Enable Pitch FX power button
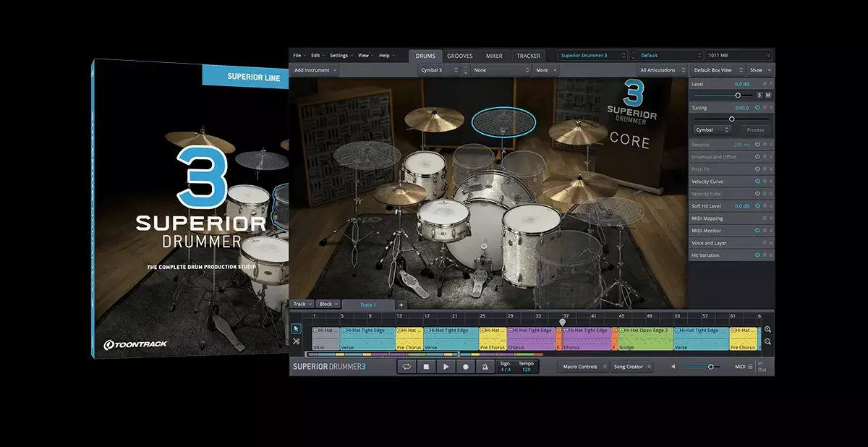The height and width of the screenshot is (447, 868). click(757, 169)
